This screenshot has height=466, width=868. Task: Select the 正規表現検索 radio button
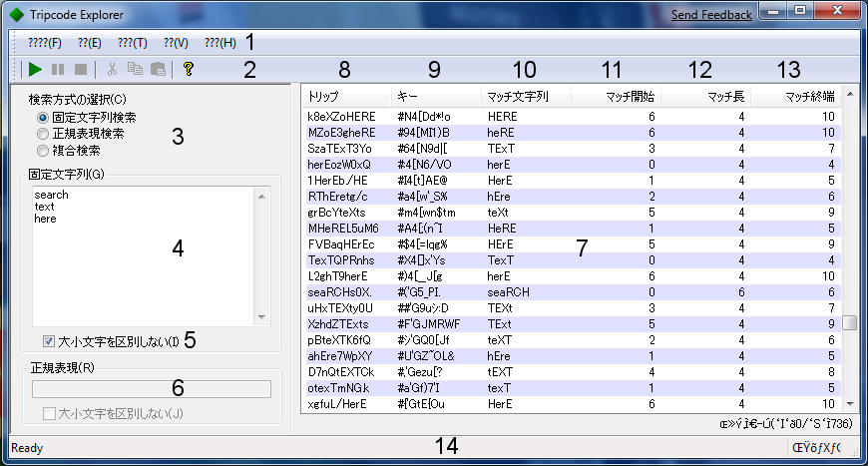43,134
